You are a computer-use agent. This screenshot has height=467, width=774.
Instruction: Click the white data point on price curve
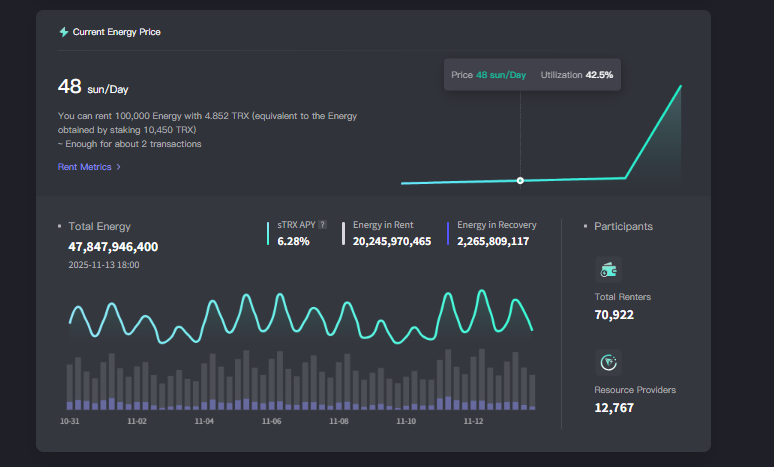tap(520, 180)
